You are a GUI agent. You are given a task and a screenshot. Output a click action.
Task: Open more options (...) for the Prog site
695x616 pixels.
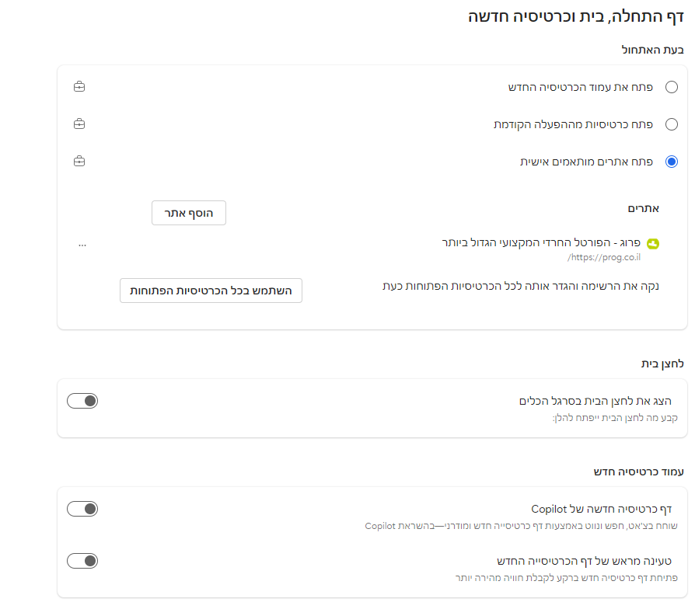[x=82, y=243]
